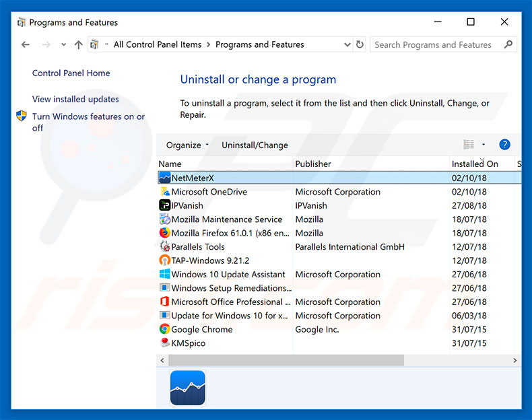Open the Organize dropdown menu

point(187,145)
